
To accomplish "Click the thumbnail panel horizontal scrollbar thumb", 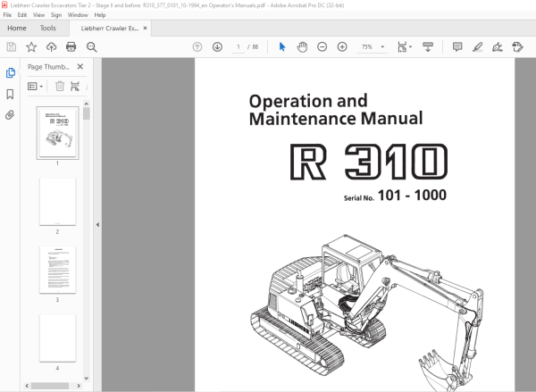I will tap(50, 386).
